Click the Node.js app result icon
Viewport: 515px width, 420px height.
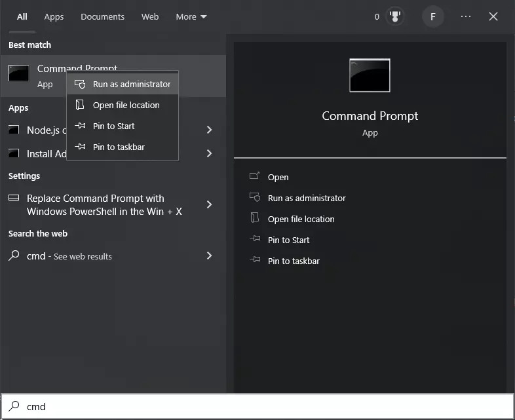pos(14,130)
